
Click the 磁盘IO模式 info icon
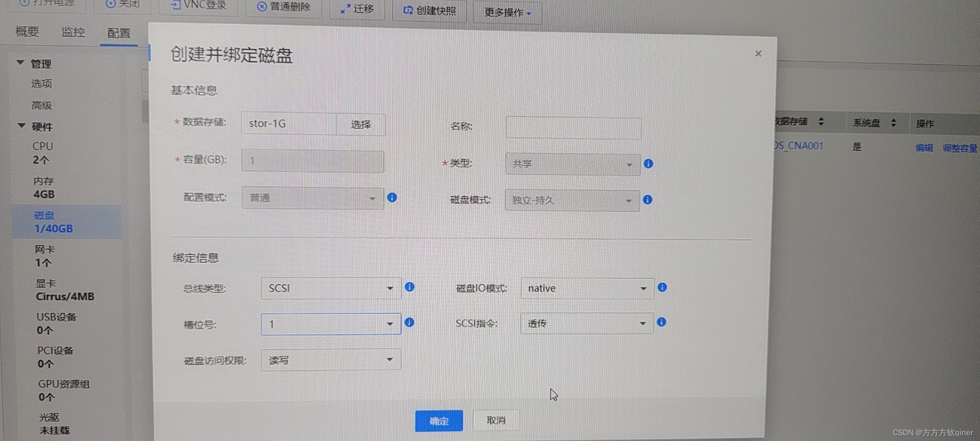click(662, 287)
